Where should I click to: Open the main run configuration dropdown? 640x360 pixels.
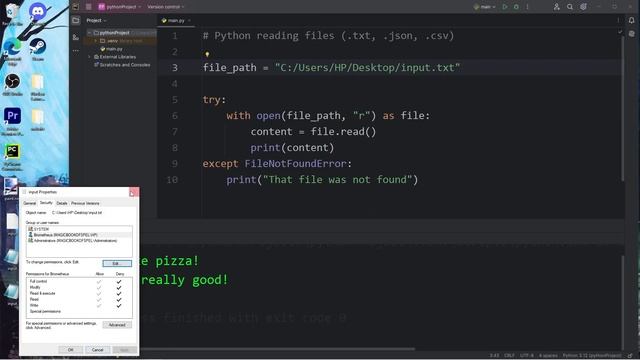click(484, 7)
